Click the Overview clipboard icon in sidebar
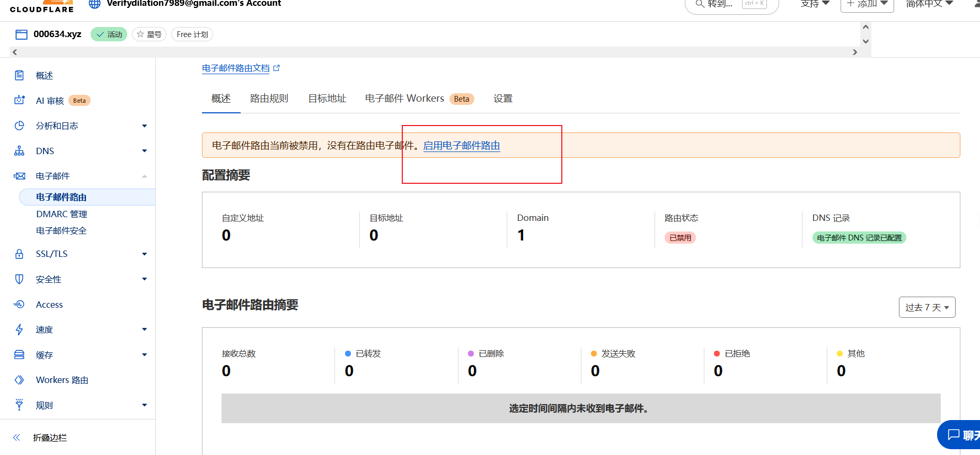Image resolution: width=980 pixels, height=455 pixels. pyautogui.click(x=20, y=75)
